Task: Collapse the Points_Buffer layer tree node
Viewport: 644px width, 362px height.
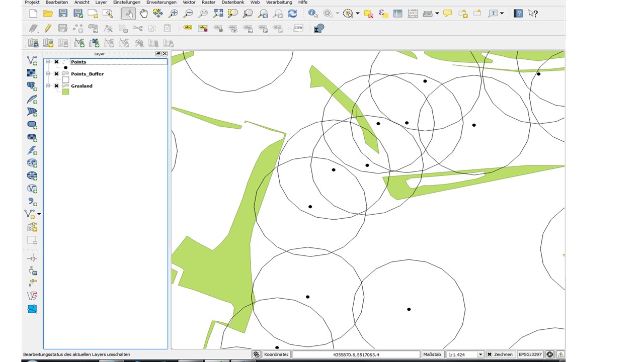Action: (x=48, y=74)
